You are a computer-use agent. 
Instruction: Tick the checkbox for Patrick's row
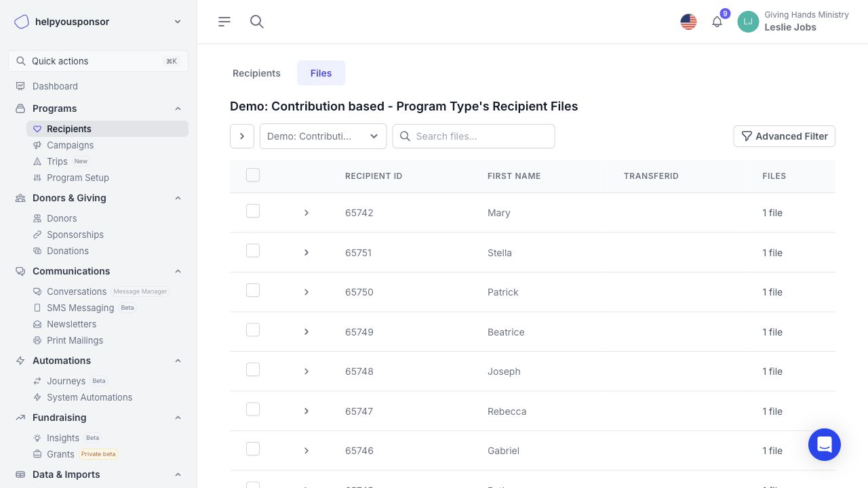(253, 291)
